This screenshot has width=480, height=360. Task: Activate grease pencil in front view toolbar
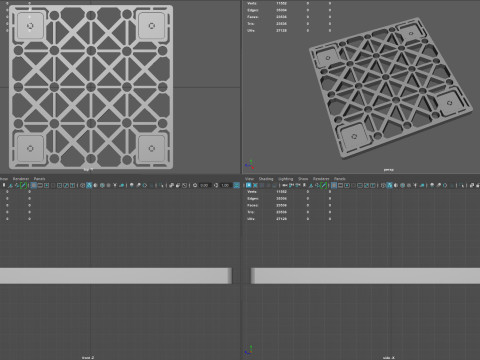[x=23, y=185]
